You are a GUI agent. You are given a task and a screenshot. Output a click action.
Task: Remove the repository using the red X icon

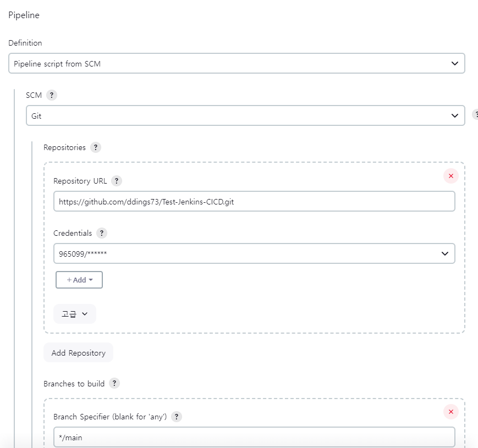click(x=450, y=176)
